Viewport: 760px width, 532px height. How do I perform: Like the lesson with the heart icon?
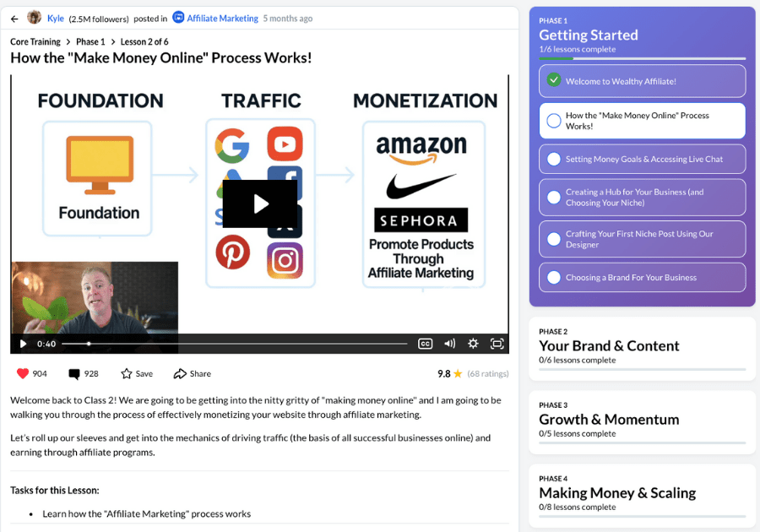coord(21,373)
